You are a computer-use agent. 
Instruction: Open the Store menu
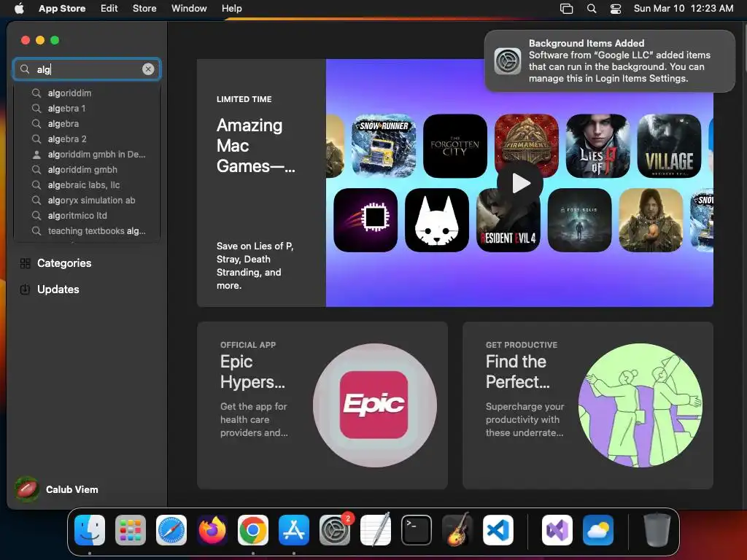click(144, 9)
